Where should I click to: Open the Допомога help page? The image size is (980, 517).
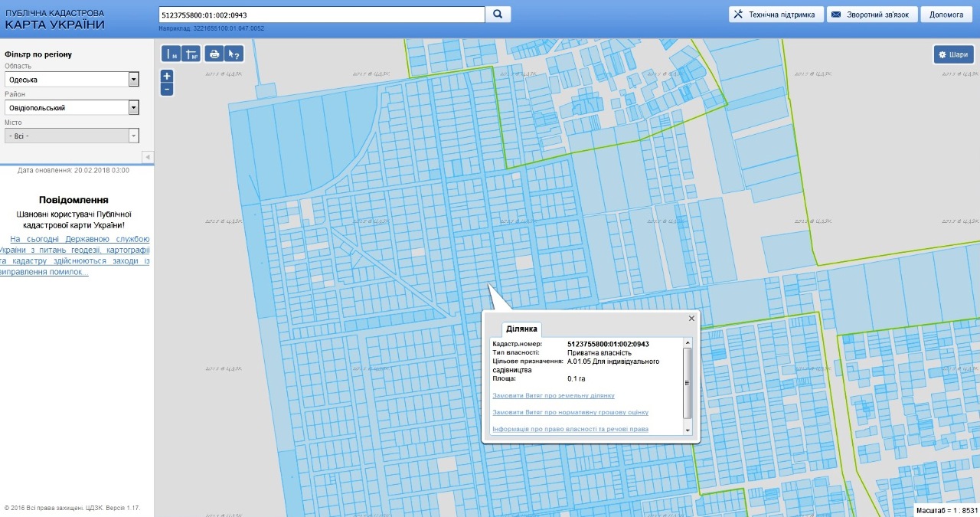click(946, 15)
